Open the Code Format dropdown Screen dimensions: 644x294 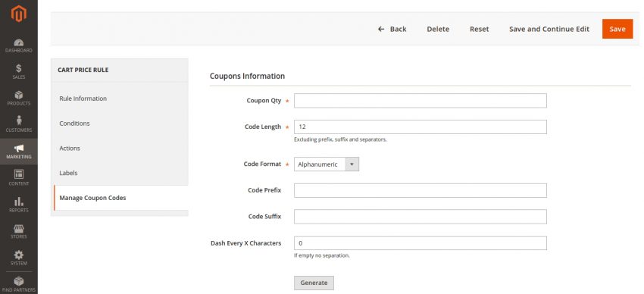click(327, 164)
